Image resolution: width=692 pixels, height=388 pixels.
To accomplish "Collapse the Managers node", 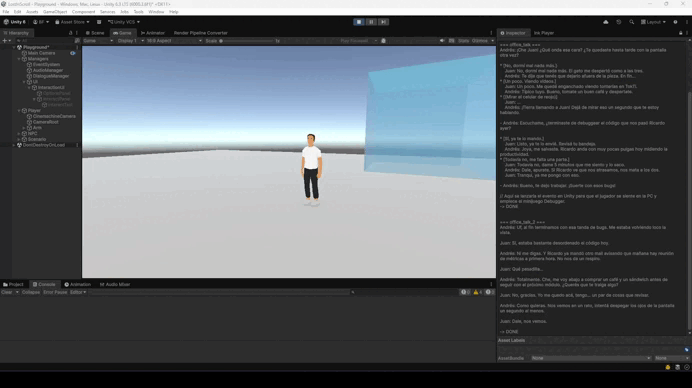I will (x=19, y=59).
